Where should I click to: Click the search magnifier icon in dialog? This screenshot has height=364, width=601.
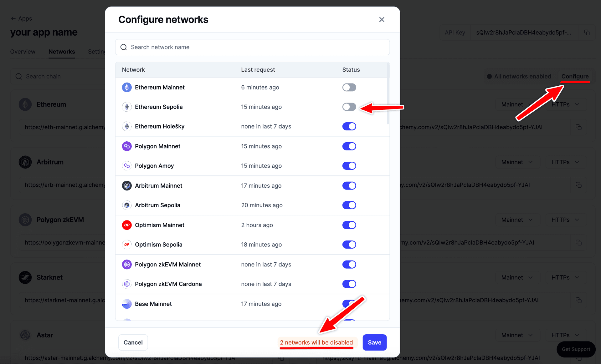(x=124, y=47)
